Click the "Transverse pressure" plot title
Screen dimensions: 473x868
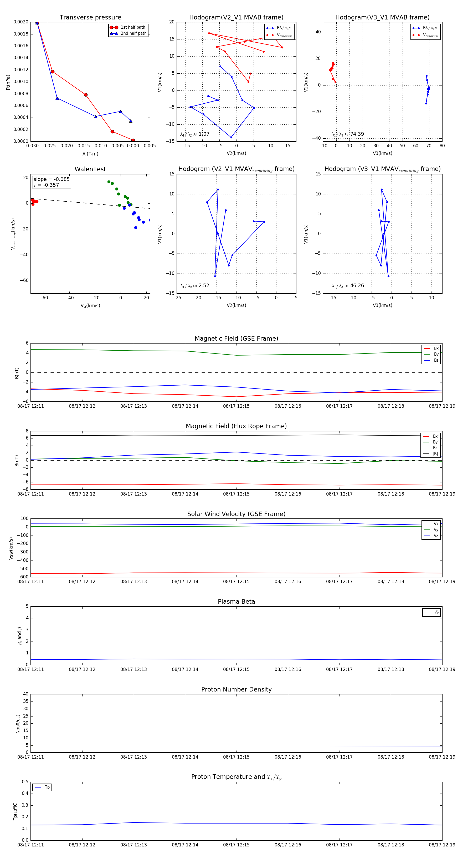click(90, 18)
